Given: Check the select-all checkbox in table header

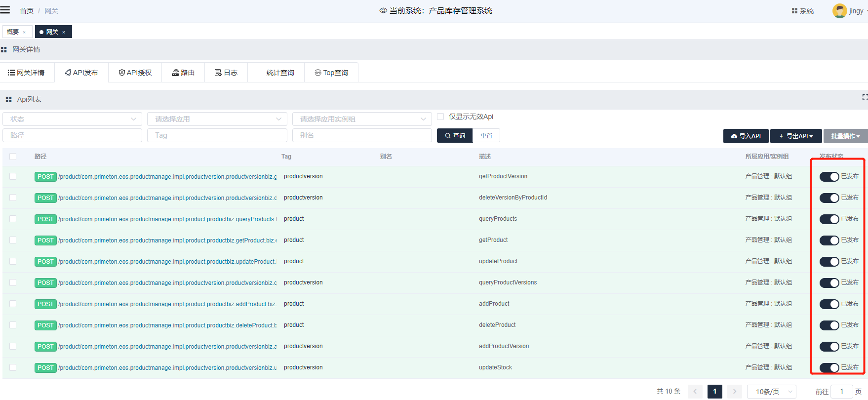Looking at the screenshot, I should 13,157.
